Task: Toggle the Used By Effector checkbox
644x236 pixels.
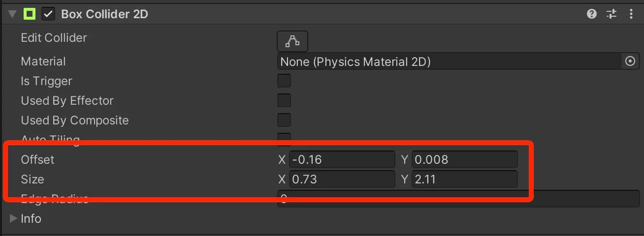Action: pyautogui.click(x=284, y=101)
